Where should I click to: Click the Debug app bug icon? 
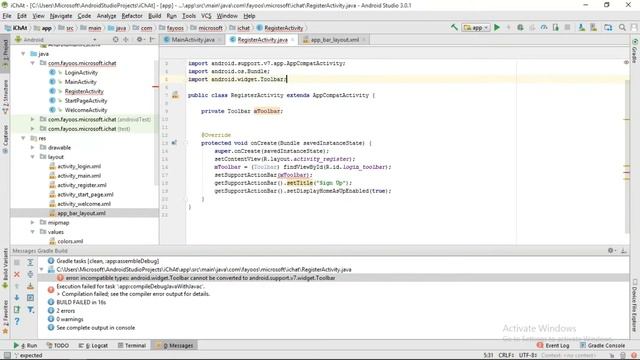coord(520,27)
